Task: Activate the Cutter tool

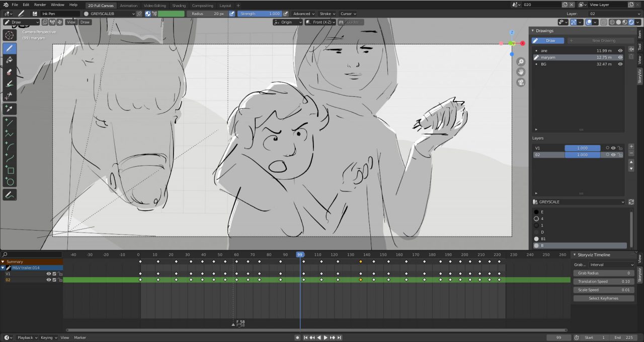Action: (x=9, y=96)
